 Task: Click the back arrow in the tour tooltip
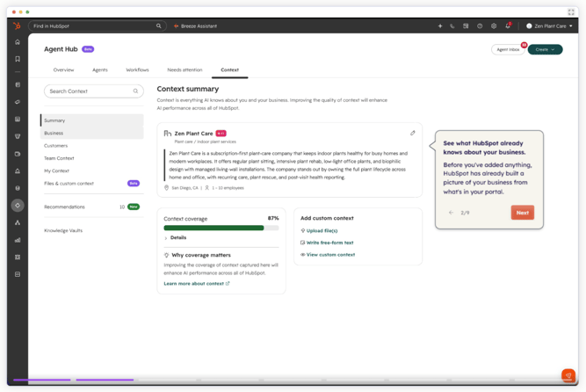point(451,213)
